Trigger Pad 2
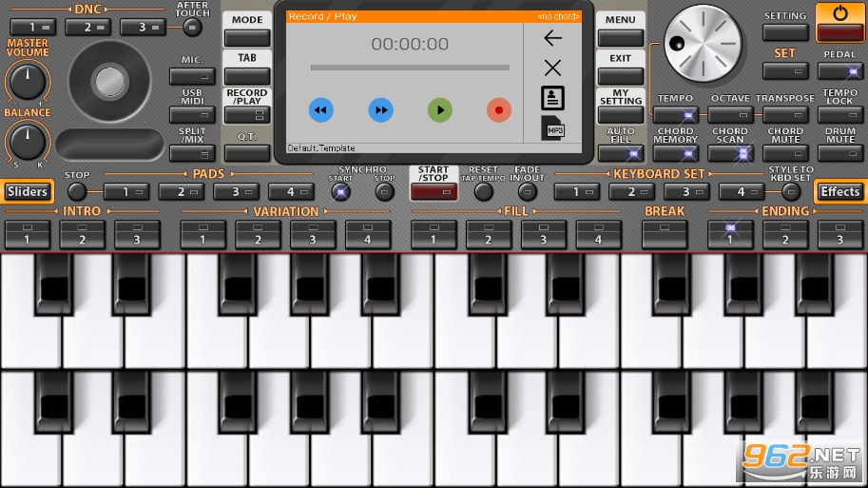The height and width of the screenshot is (488, 868). [x=181, y=191]
